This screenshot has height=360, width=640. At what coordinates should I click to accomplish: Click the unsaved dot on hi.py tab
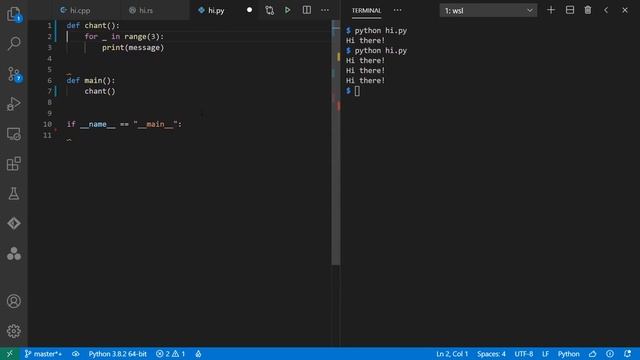(x=249, y=10)
